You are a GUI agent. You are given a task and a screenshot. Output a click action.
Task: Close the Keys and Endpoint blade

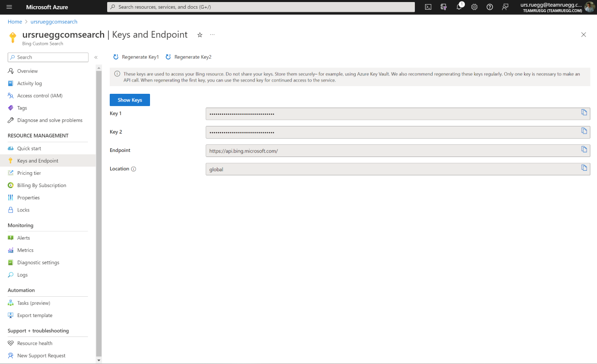tap(583, 35)
